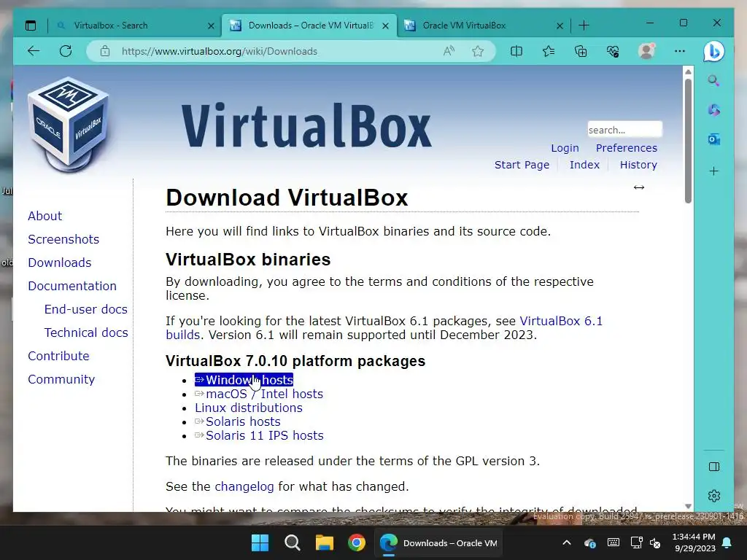Click the Edge taskbar button

[x=438, y=542]
